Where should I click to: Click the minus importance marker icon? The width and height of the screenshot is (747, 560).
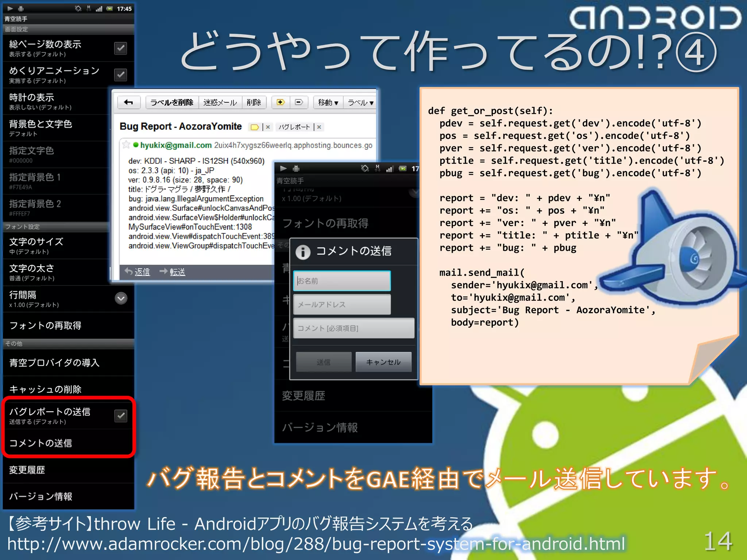pos(299,102)
